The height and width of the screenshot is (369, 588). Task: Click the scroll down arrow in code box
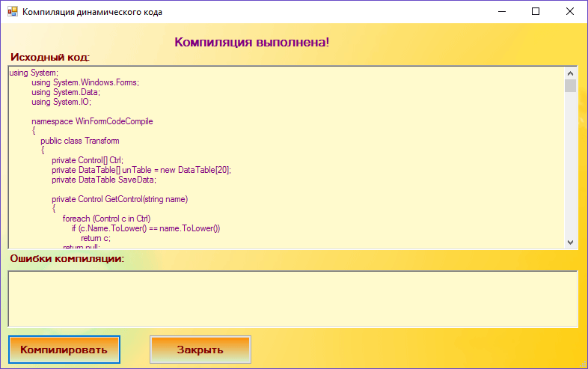pos(570,242)
